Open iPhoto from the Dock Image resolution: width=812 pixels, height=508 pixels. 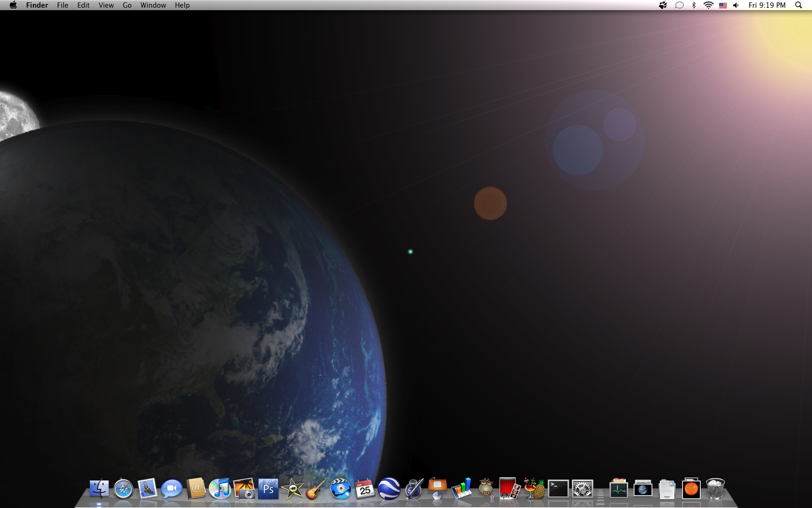(x=244, y=489)
